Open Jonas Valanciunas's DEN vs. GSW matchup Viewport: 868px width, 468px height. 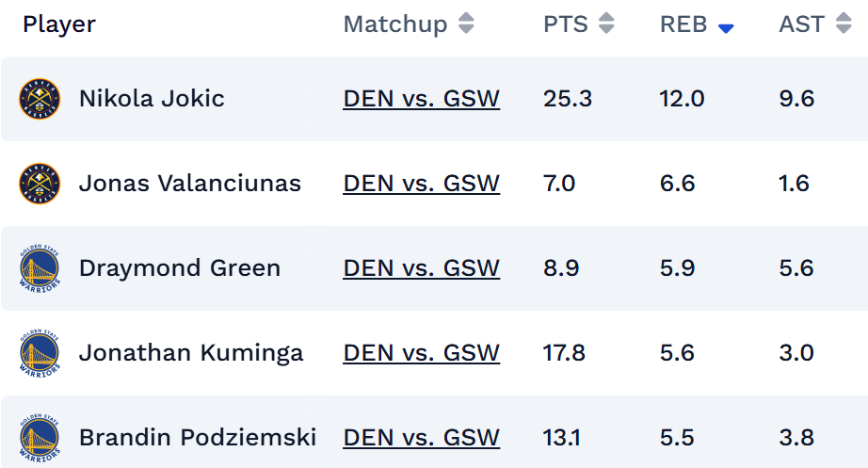pyautogui.click(x=421, y=183)
